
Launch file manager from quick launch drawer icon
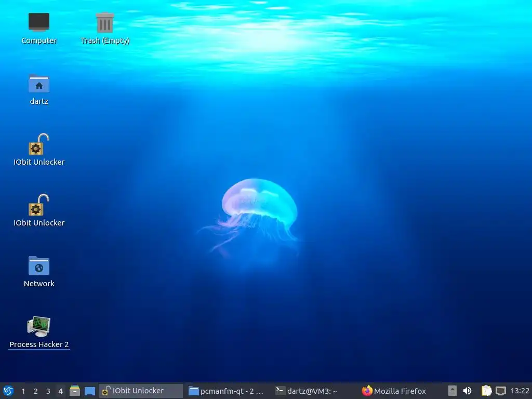coord(75,391)
